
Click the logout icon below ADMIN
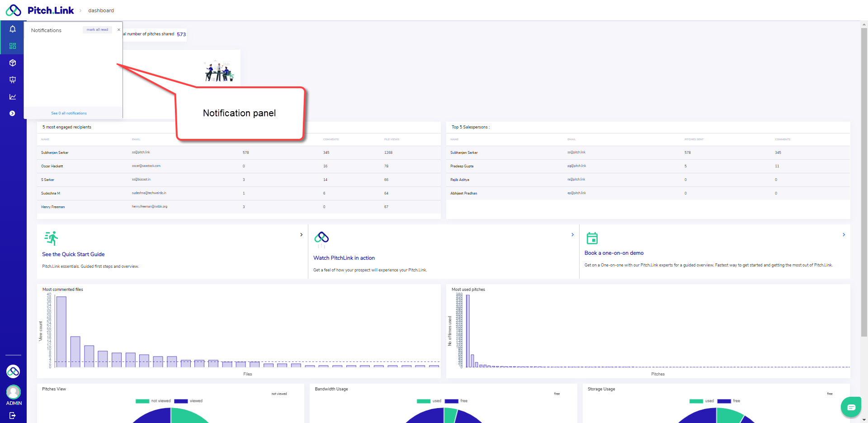pos(13,415)
